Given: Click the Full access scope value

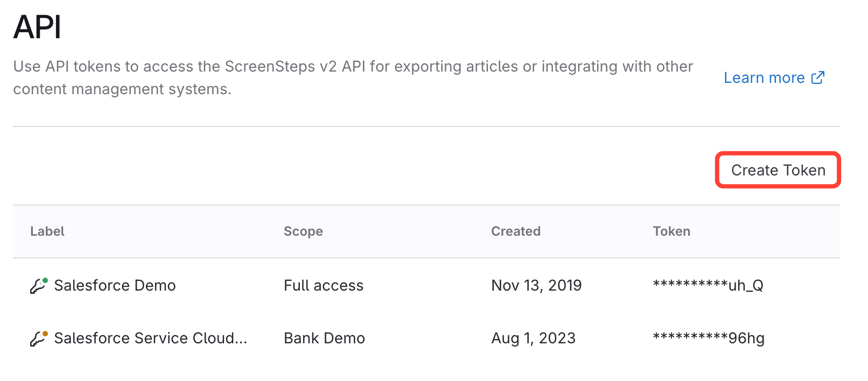Looking at the screenshot, I should pyautogui.click(x=324, y=285).
